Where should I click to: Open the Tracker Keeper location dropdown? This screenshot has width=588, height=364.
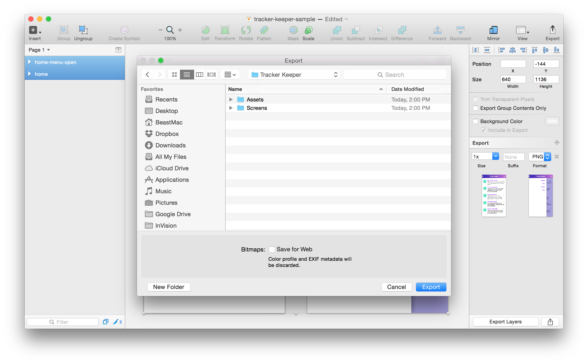[x=294, y=75]
